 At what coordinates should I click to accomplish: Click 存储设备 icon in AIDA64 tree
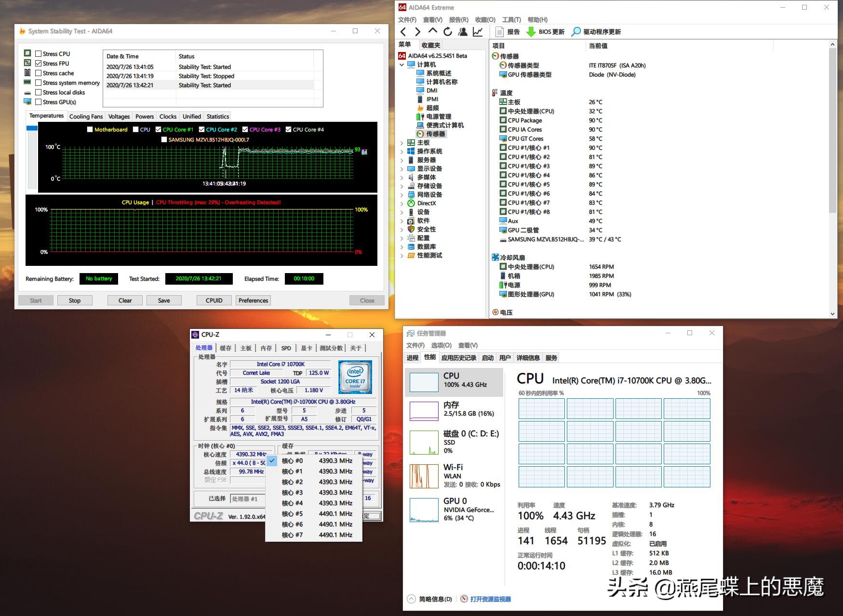pyautogui.click(x=411, y=186)
